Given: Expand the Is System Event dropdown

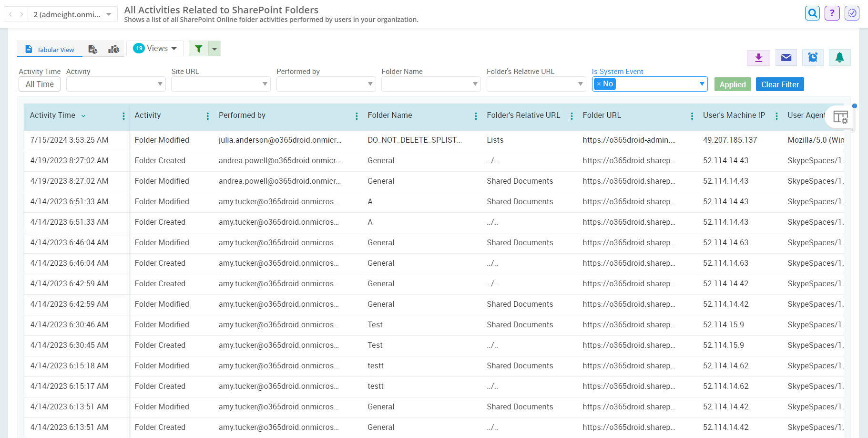Looking at the screenshot, I should point(702,84).
